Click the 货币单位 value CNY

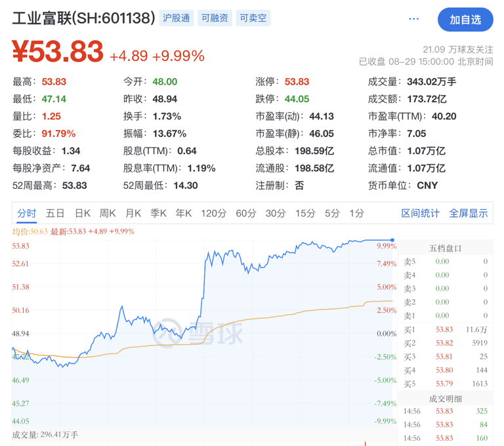coord(427,186)
